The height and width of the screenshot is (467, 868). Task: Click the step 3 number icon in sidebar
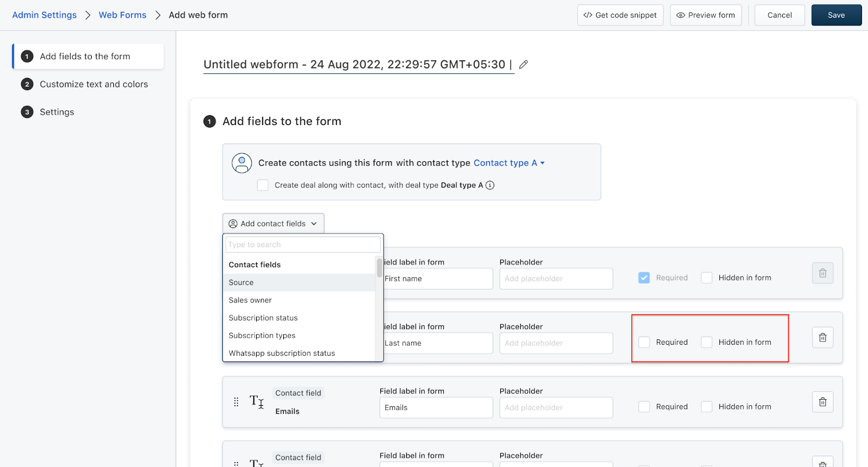[27, 112]
